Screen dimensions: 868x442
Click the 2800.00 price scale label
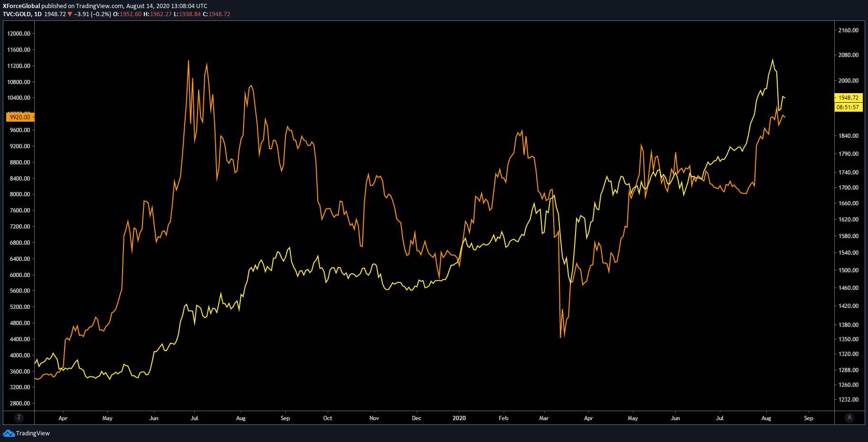[20, 404]
